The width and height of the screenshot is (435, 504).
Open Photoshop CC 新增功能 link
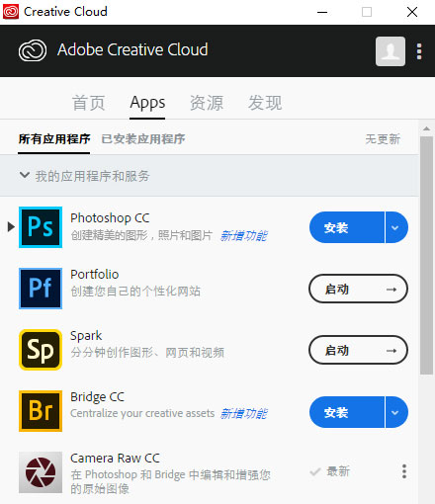pos(244,236)
